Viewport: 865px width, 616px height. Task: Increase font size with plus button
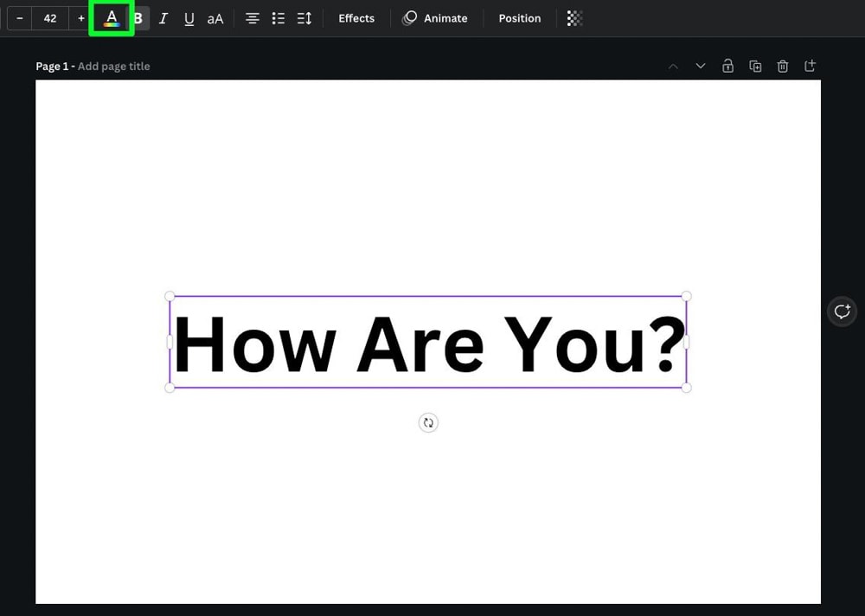[81, 18]
